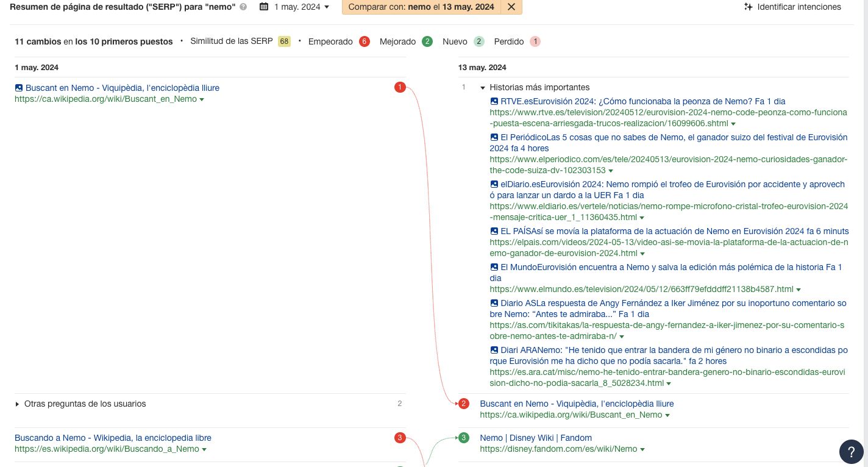Click the Empeorado count 6 badge
Screen dimensions: 868x467
click(x=365, y=41)
